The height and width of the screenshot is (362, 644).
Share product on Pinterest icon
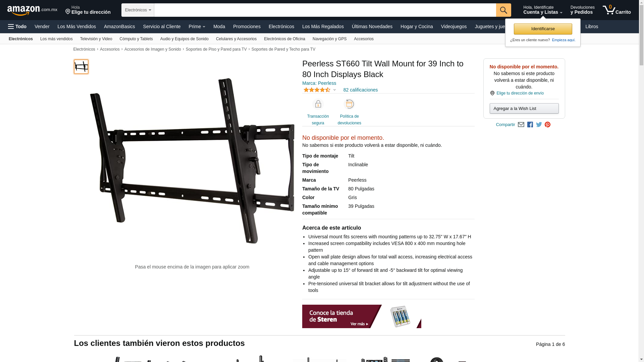click(548, 125)
